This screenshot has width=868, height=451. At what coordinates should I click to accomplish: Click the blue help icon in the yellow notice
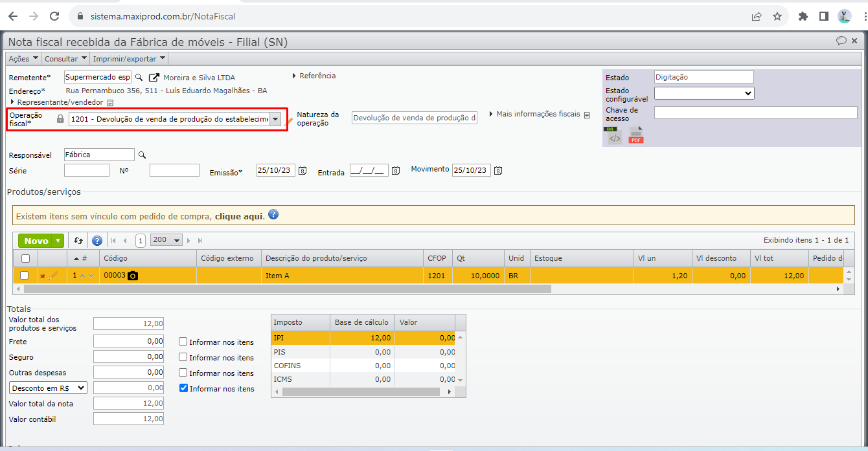273,214
